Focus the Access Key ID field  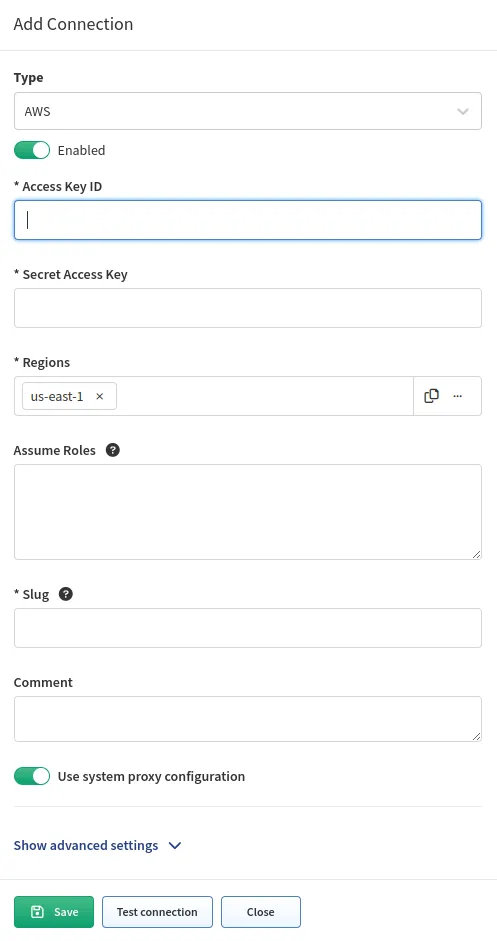pyautogui.click(x=248, y=220)
